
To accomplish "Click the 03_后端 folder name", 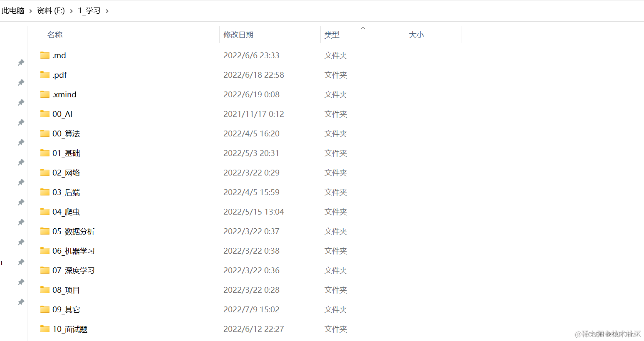I will coord(66,193).
